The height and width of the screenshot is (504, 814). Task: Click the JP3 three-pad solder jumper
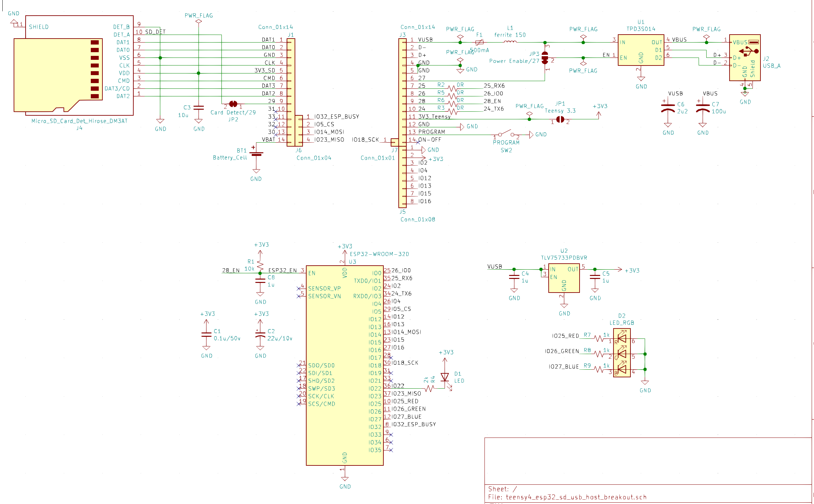[545, 58]
